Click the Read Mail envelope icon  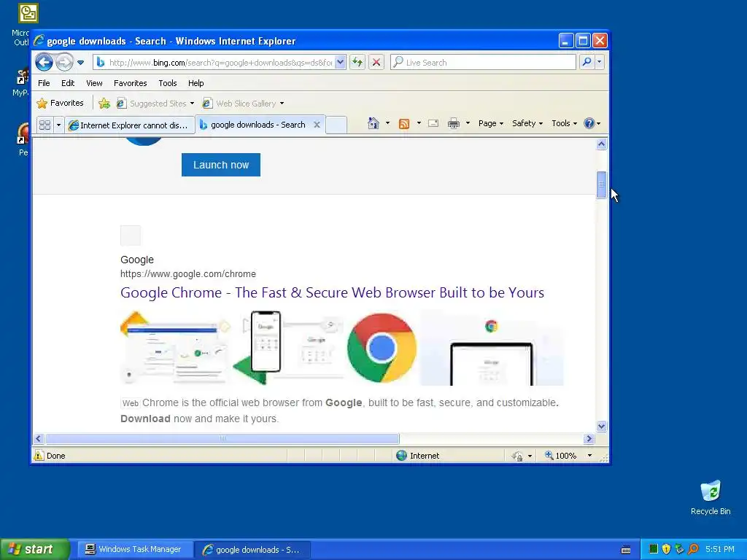433,123
